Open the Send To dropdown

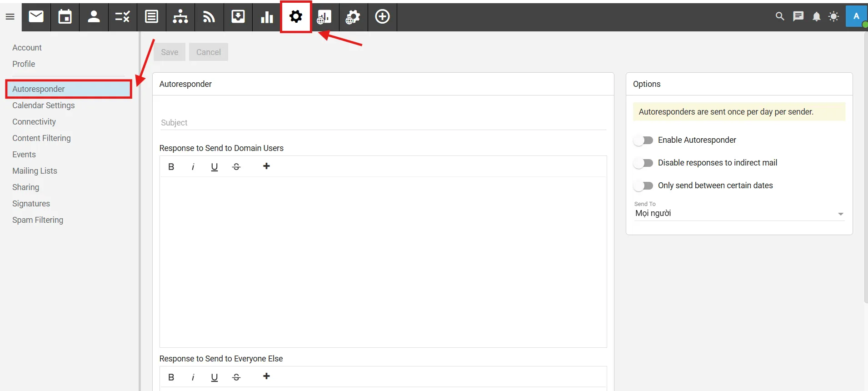point(739,214)
